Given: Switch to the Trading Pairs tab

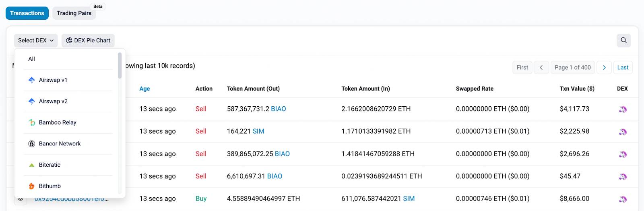Looking at the screenshot, I should [74, 13].
